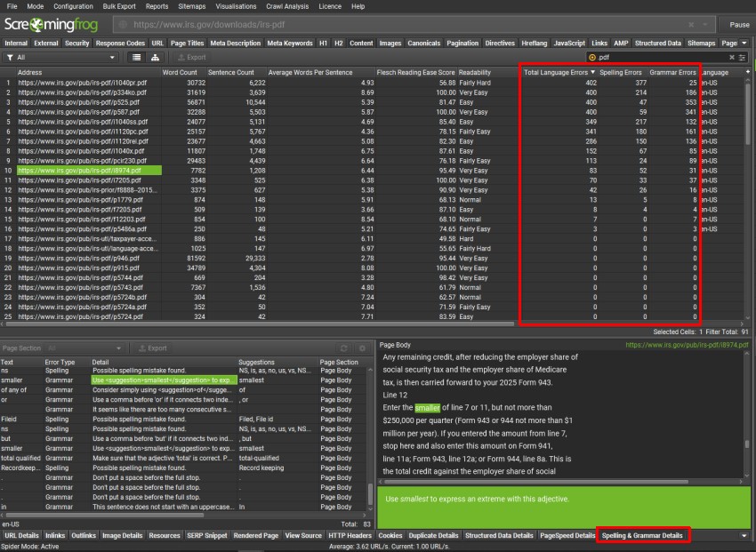The width and height of the screenshot is (756, 552).
Task: Select the pcir230.pdf address row
Action: click(x=82, y=160)
